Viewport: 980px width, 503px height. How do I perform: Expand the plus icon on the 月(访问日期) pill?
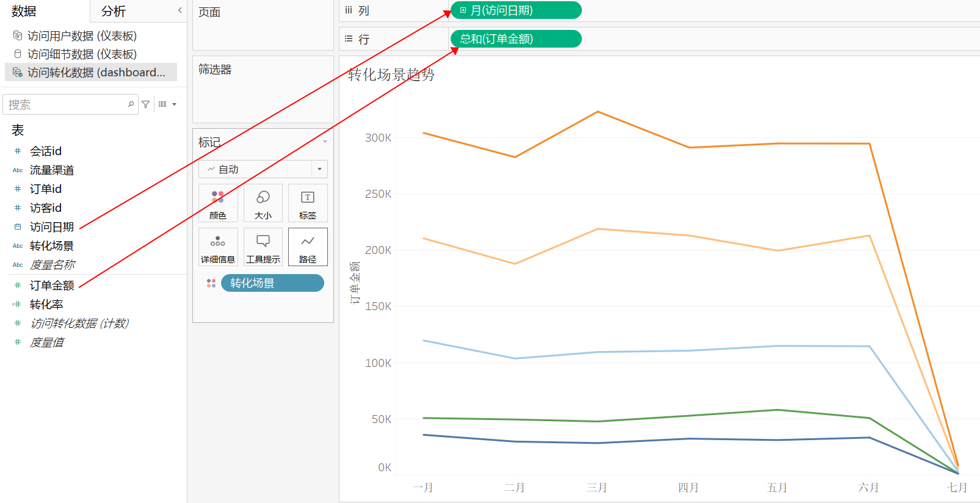463,10
